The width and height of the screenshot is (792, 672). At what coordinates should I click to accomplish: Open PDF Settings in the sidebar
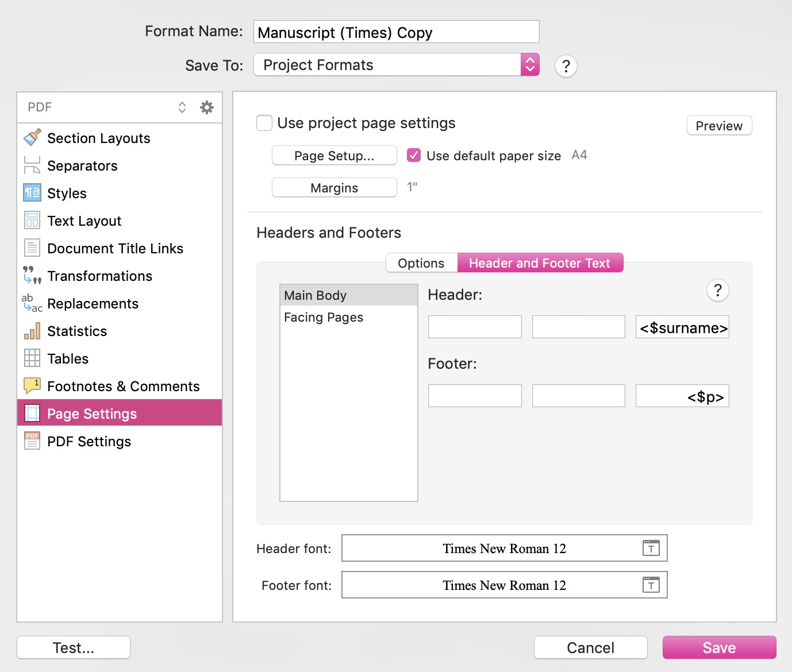(89, 441)
